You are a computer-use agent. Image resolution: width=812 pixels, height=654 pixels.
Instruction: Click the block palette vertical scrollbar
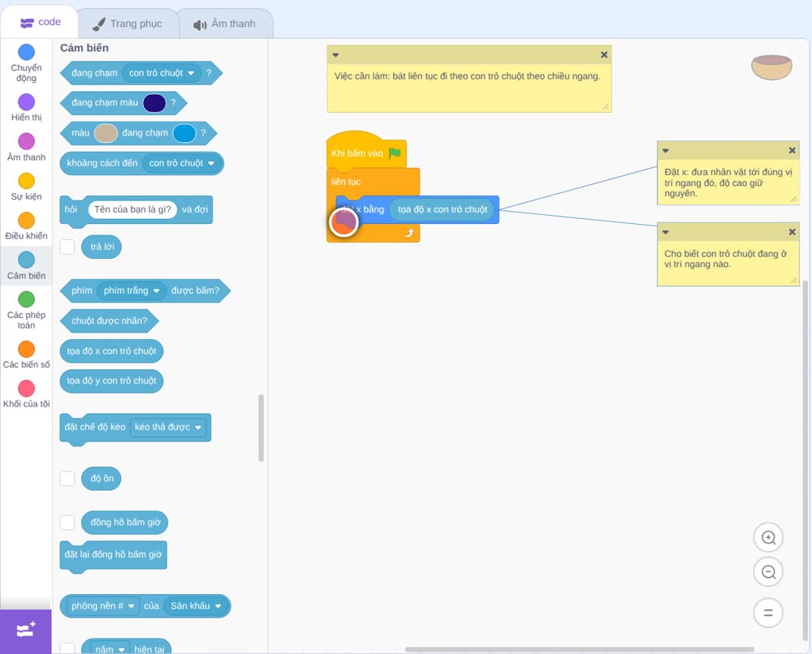pyautogui.click(x=261, y=428)
